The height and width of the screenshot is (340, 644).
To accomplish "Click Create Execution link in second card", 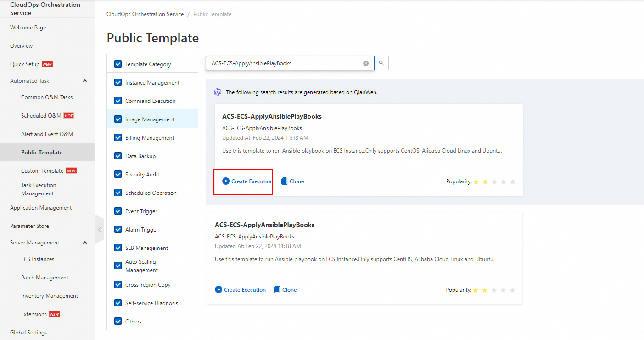I will pyautogui.click(x=245, y=290).
